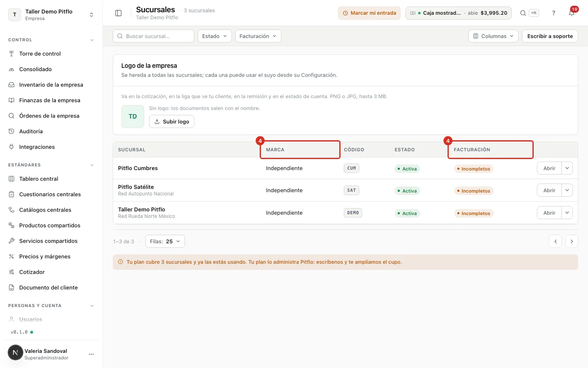Viewport: 588px width, 368px height.
Task: Open the Estado filter dropdown
Action: 215,36
